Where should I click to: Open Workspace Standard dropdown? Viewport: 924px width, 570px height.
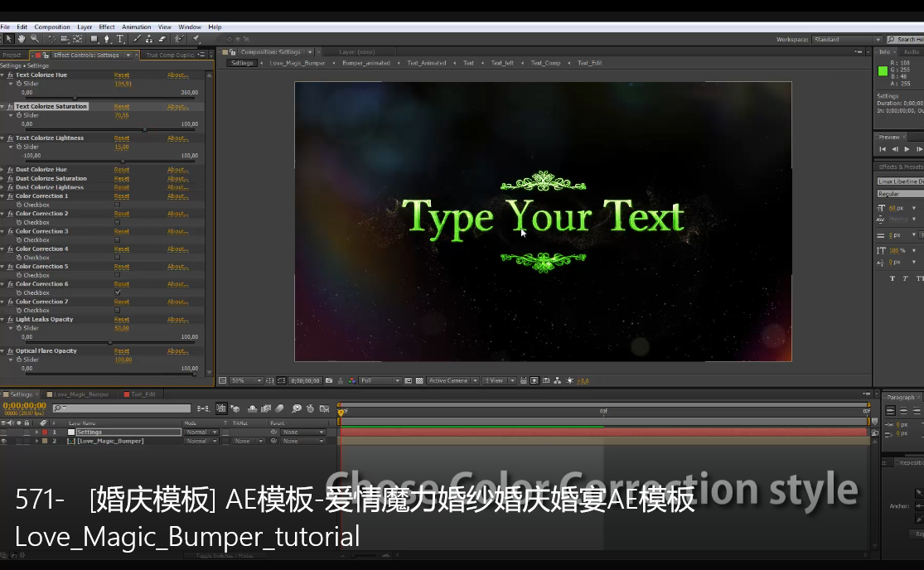pos(846,40)
